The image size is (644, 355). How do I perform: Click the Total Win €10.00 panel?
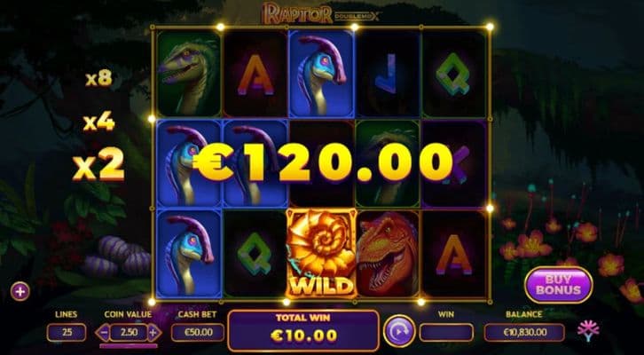(303, 331)
